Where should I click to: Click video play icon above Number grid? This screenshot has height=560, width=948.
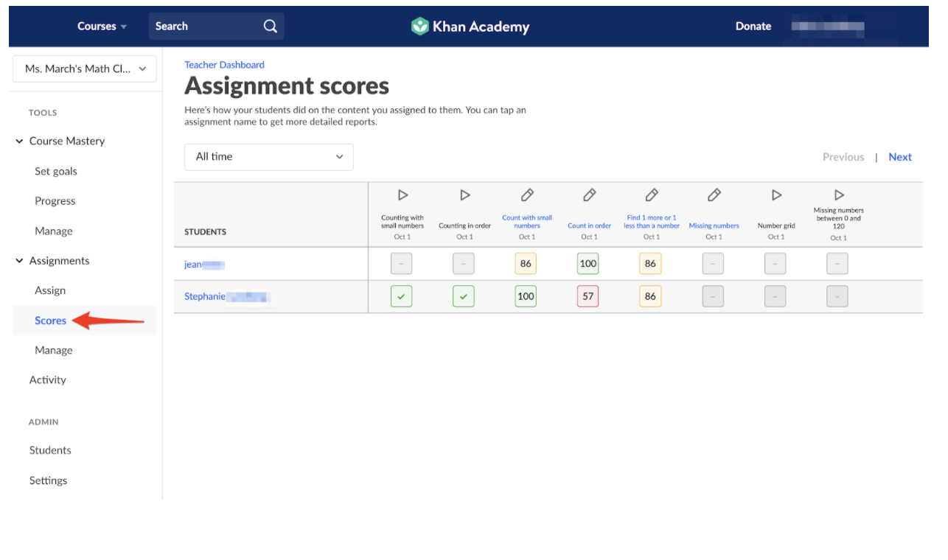click(x=776, y=195)
